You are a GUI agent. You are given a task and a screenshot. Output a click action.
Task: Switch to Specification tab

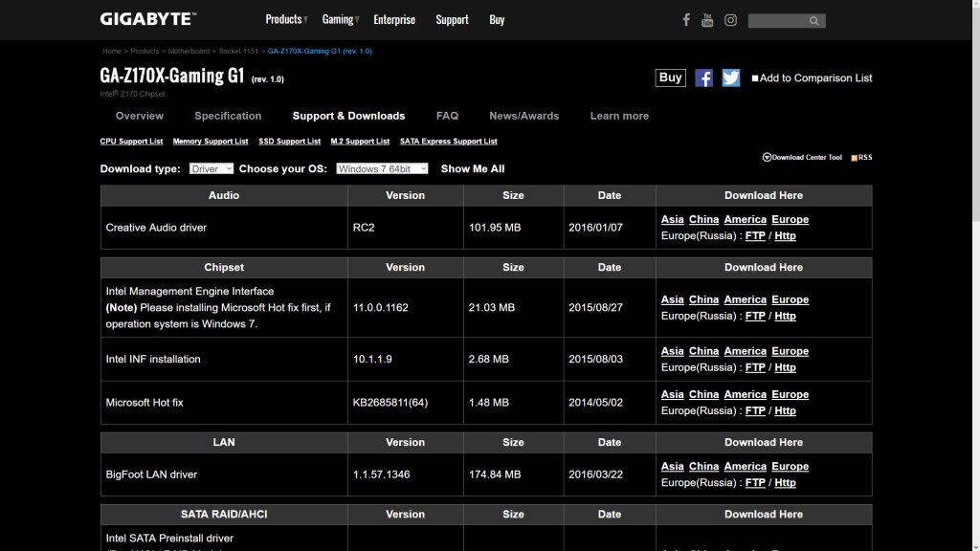click(x=228, y=116)
